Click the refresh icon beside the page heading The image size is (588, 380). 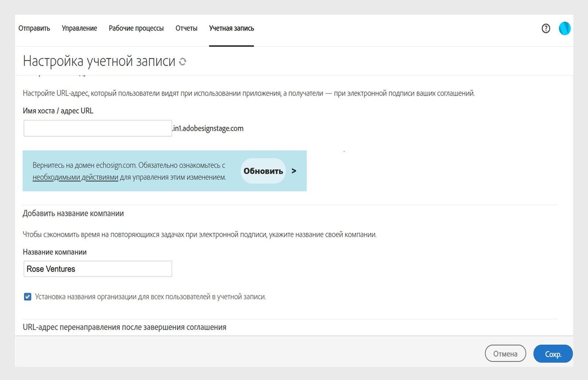(183, 62)
